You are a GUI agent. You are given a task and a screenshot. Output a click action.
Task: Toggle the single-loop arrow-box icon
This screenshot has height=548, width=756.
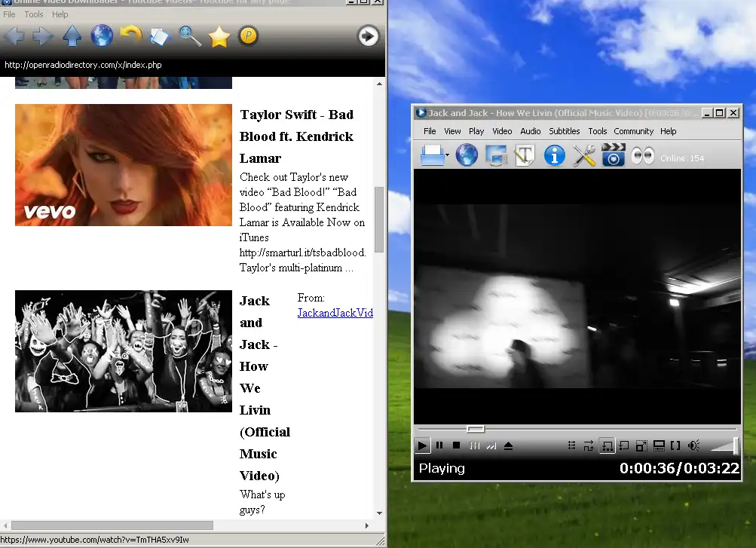click(624, 445)
